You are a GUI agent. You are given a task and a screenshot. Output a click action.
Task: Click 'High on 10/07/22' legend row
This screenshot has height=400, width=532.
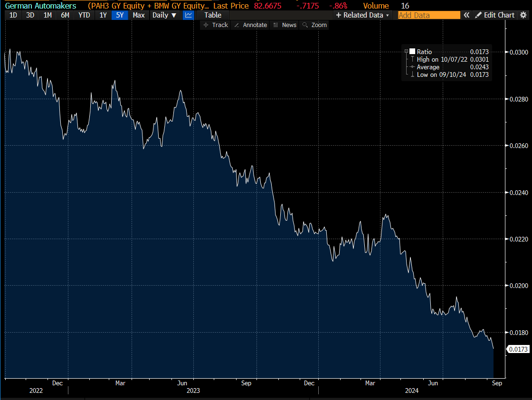tap(449, 59)
